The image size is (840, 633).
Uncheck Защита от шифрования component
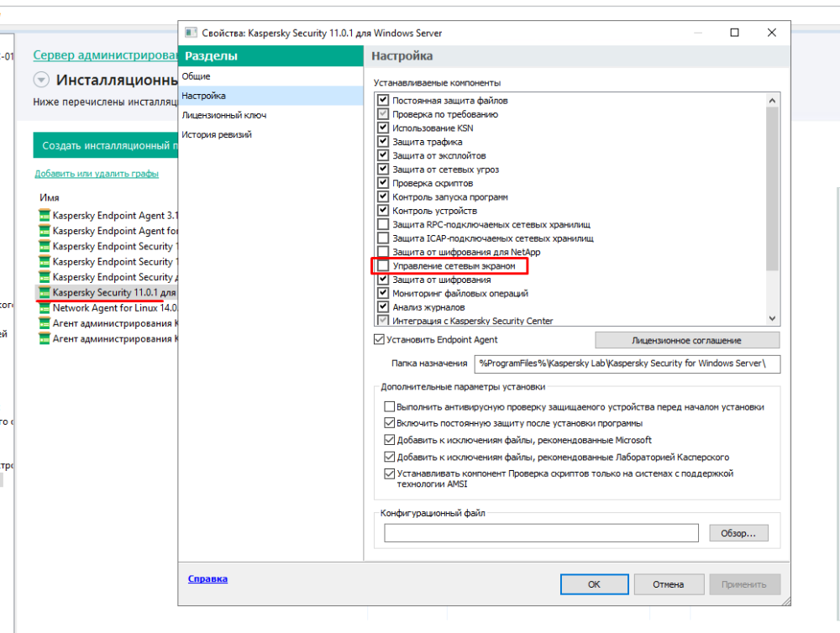coord(382,279)
